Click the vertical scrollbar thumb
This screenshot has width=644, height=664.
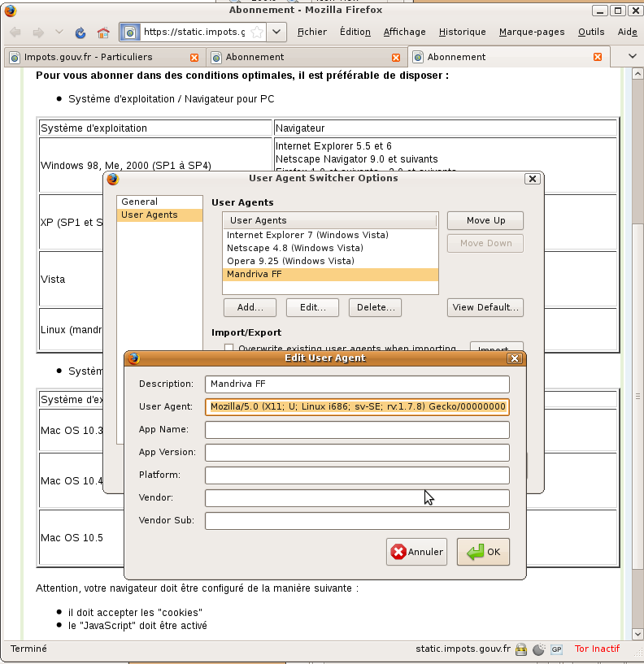pos(637,396)
